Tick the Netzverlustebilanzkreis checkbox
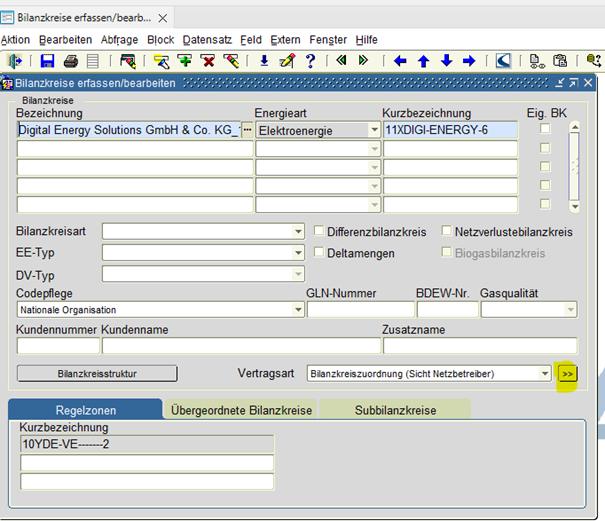 tap(447, 232)
